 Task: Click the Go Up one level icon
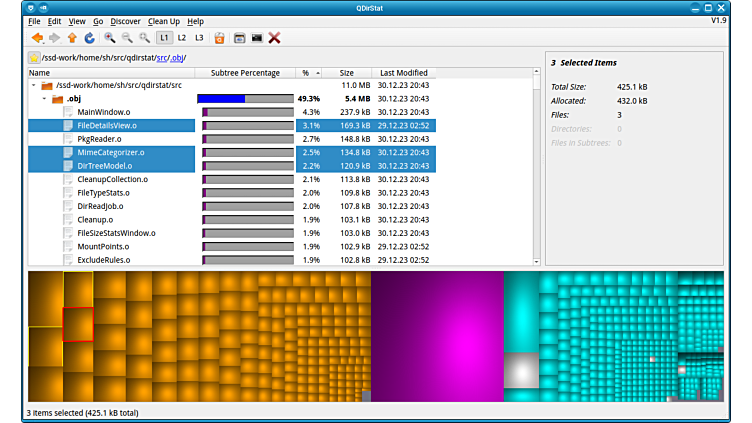[x=72, y=38]
